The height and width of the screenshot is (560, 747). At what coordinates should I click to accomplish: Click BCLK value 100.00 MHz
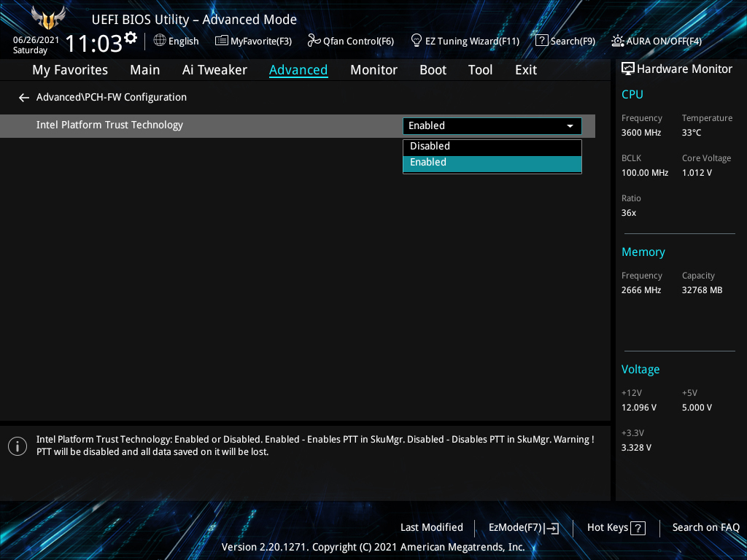tap(645, 173)
